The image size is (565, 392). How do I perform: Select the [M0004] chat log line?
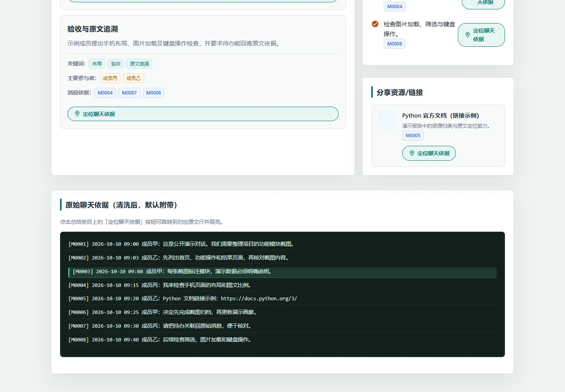pos(282,285)
